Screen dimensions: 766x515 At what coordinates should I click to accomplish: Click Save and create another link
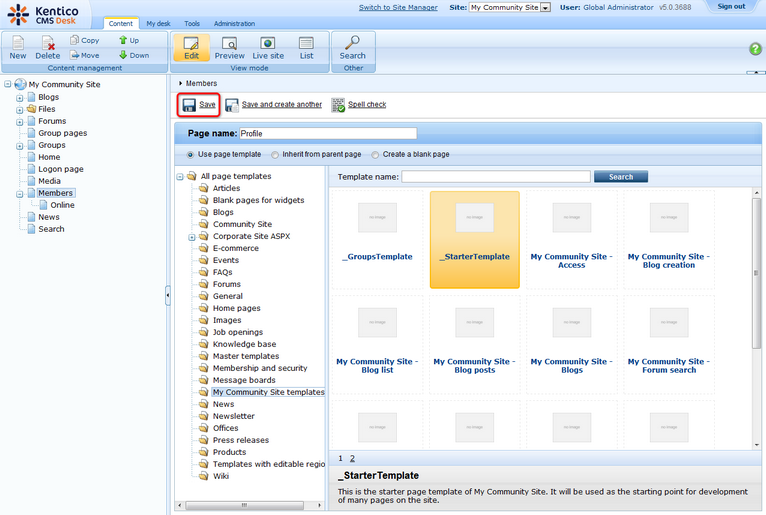coord(281,104)
